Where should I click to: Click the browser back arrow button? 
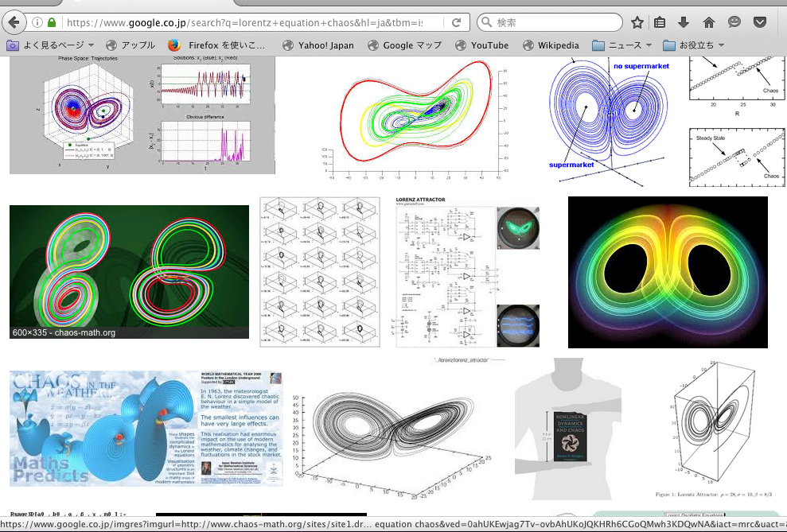(14, 22)
